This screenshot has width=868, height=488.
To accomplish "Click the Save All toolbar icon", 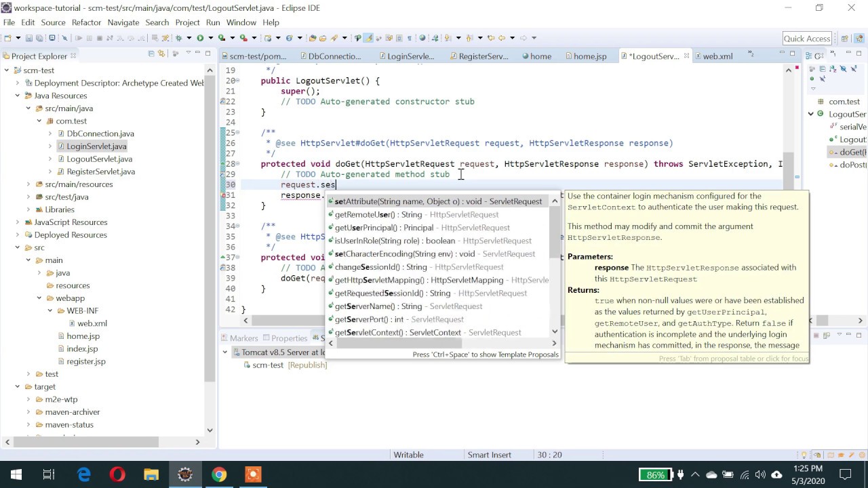I will (x=39, y=38).
